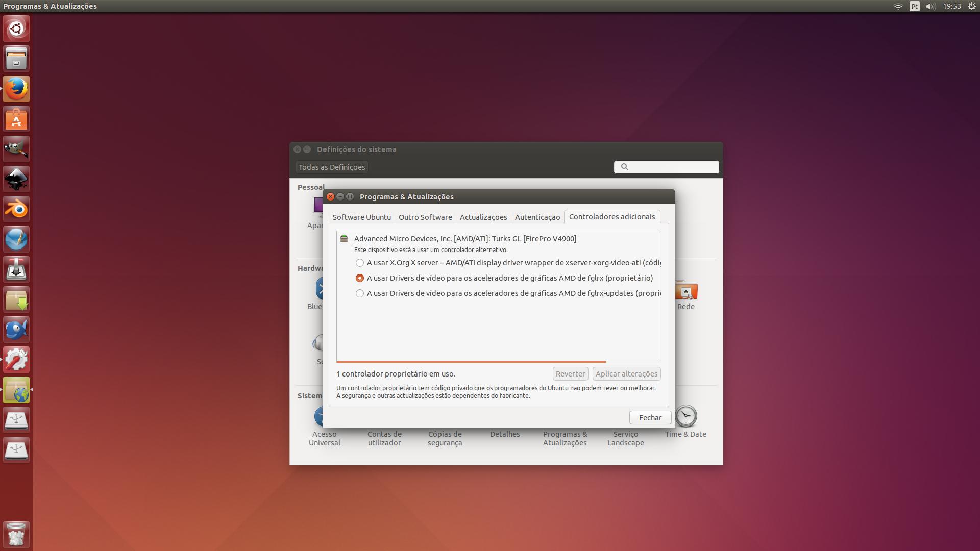Close the Programas & Atualizações window
This screenshot has height=551, width=980.
[330, 197]
